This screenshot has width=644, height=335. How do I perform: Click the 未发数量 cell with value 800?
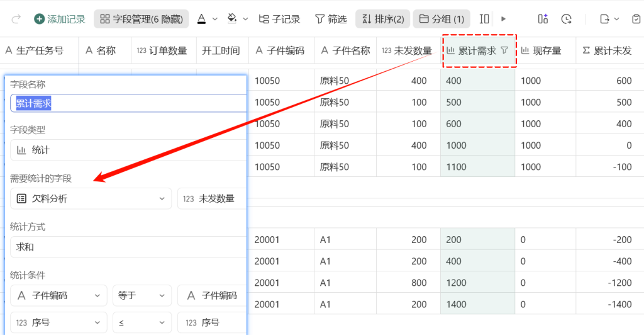[x=408, y=282]
